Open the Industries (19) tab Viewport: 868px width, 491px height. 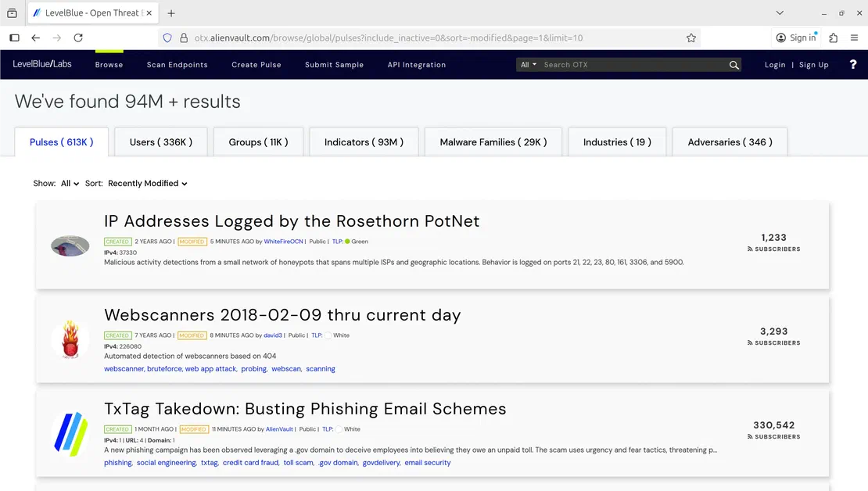617,142
